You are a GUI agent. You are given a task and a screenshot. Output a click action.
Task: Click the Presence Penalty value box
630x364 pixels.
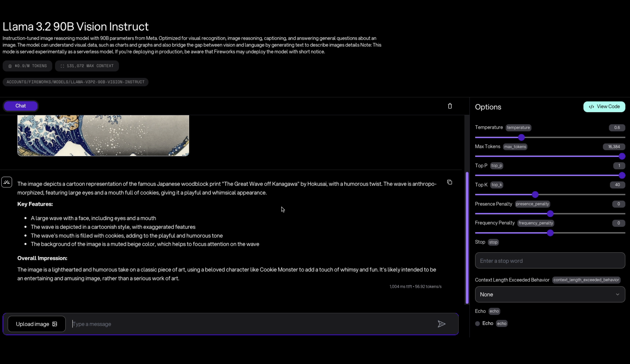[x=619, y=204]
